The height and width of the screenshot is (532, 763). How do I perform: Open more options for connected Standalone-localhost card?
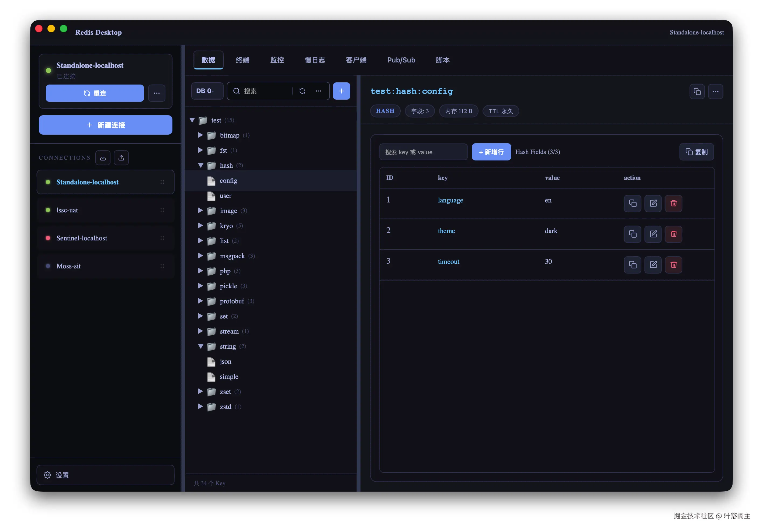(157, 93)
